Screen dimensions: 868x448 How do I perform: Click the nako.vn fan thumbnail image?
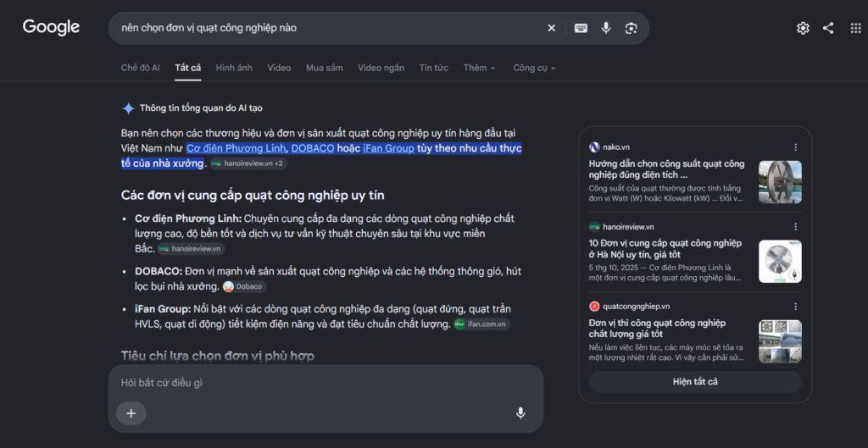click(780, 182)
